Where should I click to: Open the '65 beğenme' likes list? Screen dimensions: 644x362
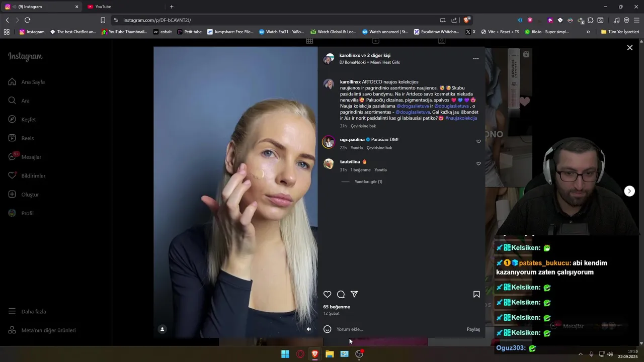pos(337,307)
